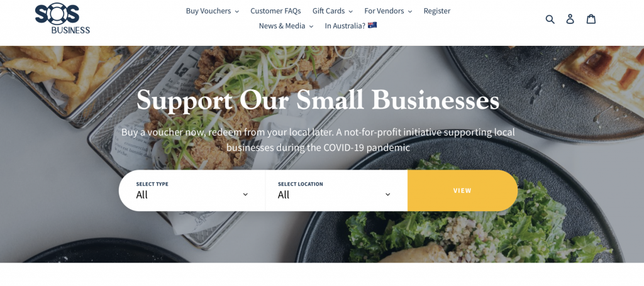Click the yellow VIEW button
The width and height of the screenshot is (644, 286).
coord(462,191)
